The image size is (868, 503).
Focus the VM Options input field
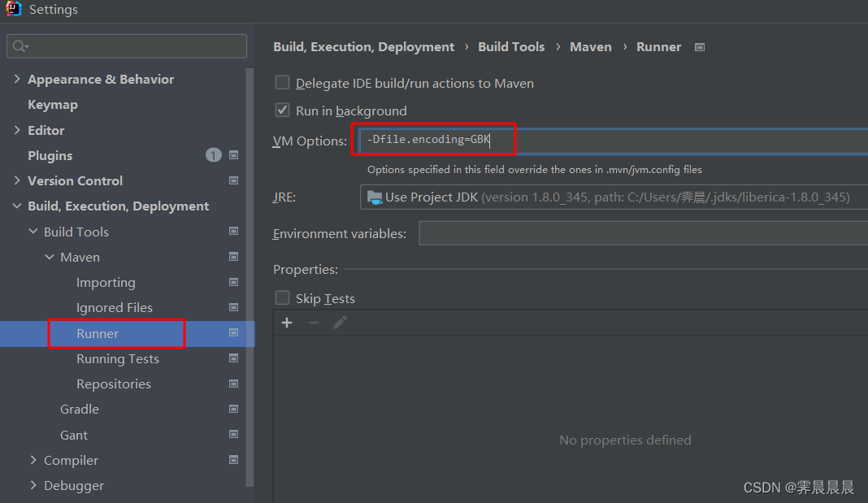pyautogui.click(x=614, y=141)
